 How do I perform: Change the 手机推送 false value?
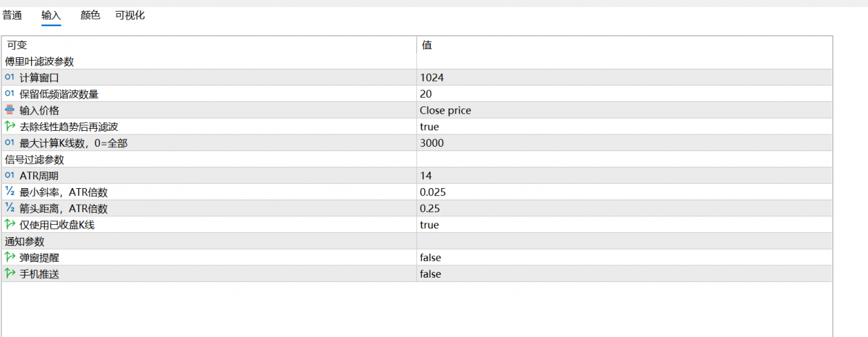coord(625,273)
